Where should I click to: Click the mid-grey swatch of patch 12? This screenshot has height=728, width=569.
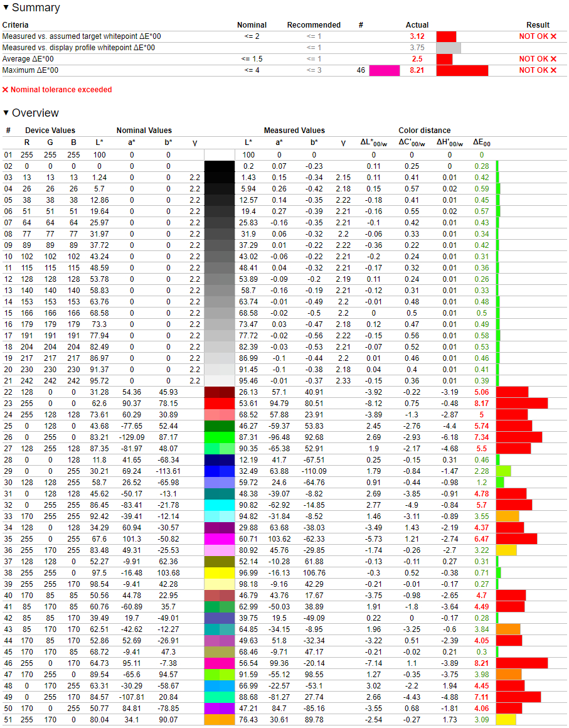pos(220,279)
